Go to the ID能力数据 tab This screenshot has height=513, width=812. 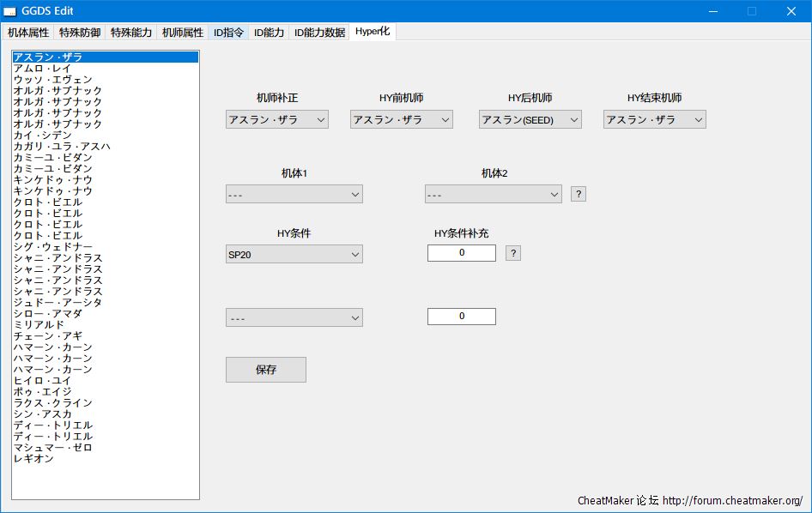coord(319,33)
